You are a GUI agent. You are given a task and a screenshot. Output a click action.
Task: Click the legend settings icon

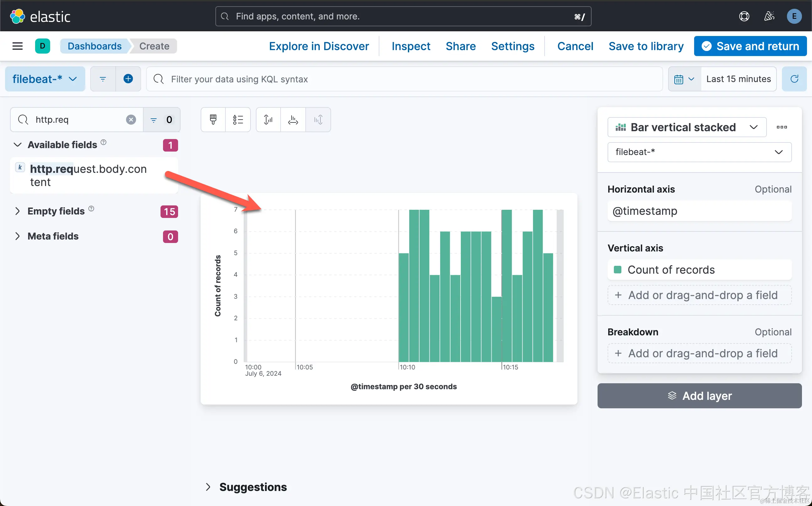[x=238, y=120]
